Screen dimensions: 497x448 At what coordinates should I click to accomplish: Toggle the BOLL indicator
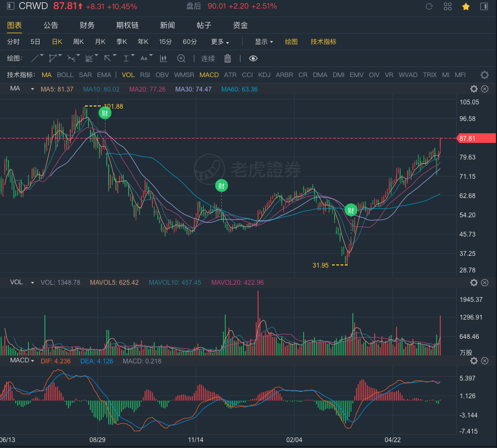point(65,75)
